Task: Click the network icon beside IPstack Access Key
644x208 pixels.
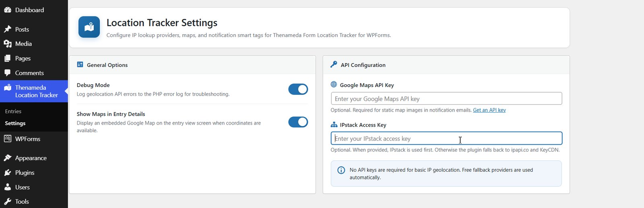Action: coord(334,125)
